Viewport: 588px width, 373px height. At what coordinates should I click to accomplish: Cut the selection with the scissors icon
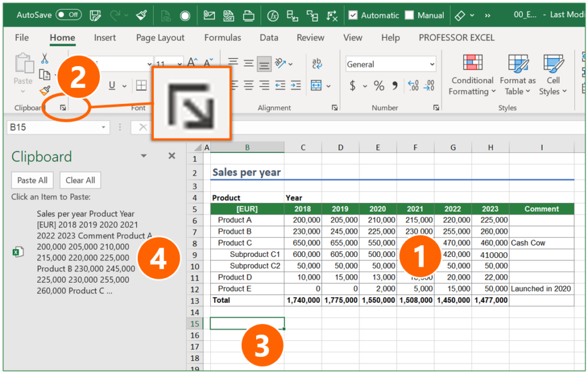(45, 59)
